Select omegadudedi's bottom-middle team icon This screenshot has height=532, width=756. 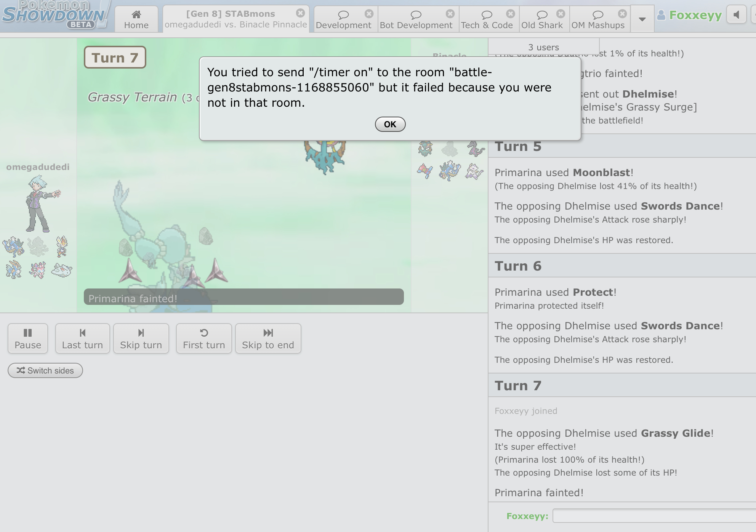coord(38,269)
